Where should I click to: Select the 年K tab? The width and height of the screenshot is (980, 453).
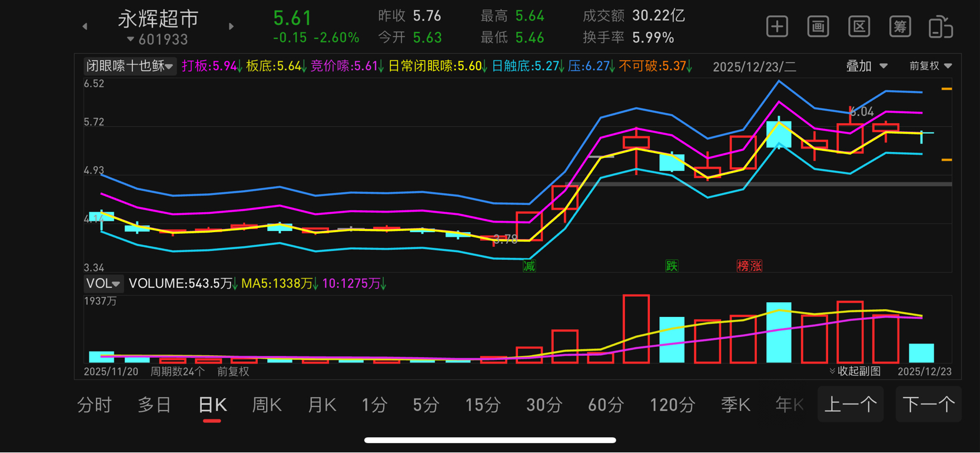click(789, 405)
